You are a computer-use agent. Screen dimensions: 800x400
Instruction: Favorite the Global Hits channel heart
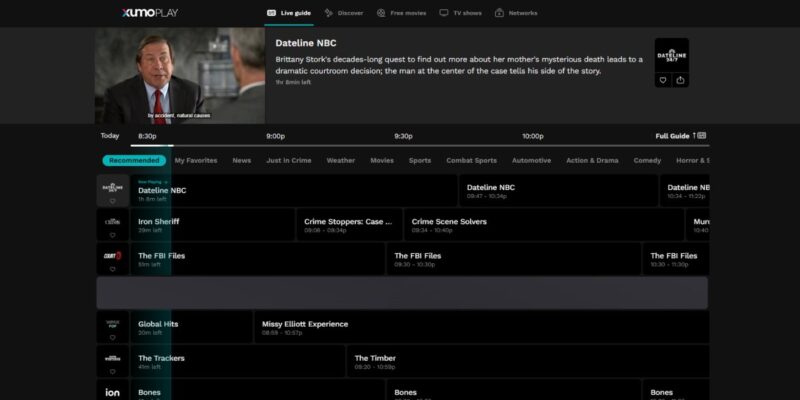[113, 337]
